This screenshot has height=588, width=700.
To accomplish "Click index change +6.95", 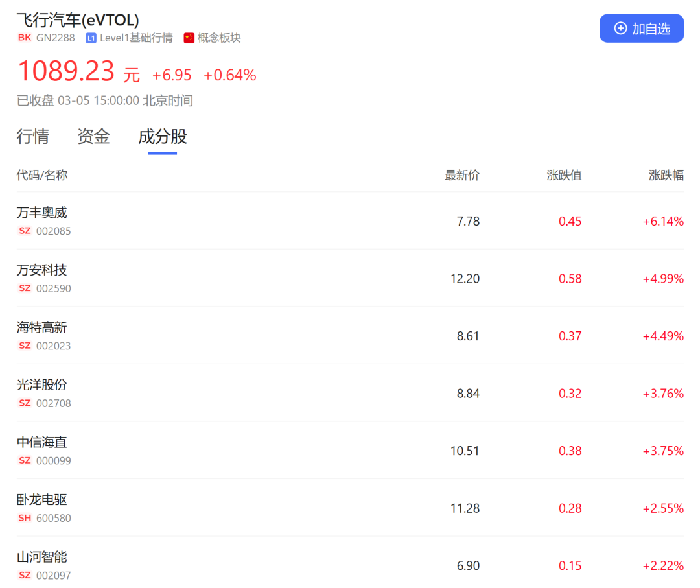I will click(172, 75).
